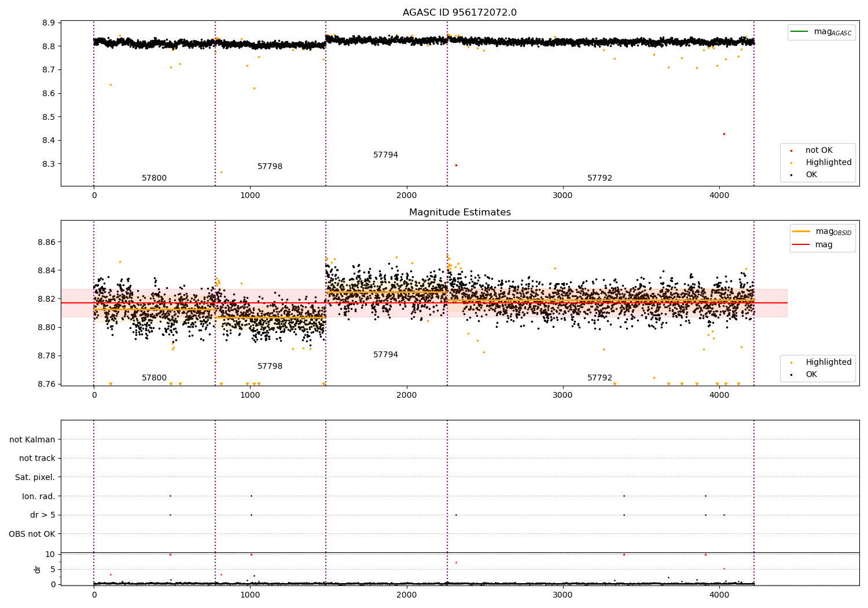Viewport: 868px width, 608px height.
Task: Click the red not-OK point near magnitude 8.29
Action: coord(456,165)
